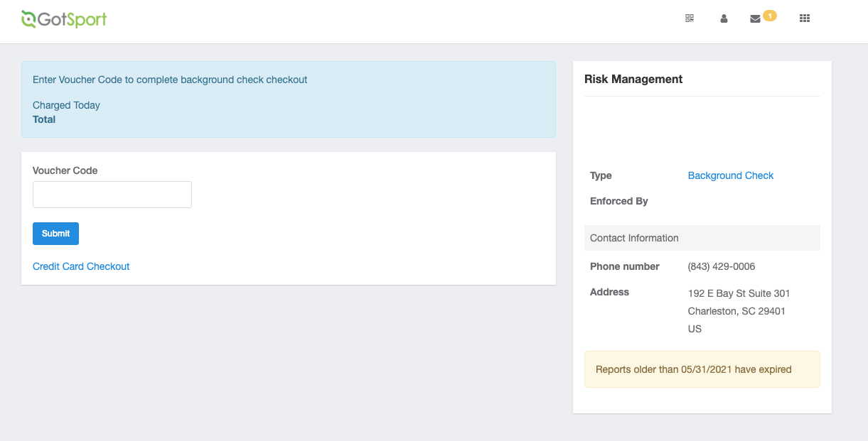Open the messages envelope icon

tap(755, 19)
